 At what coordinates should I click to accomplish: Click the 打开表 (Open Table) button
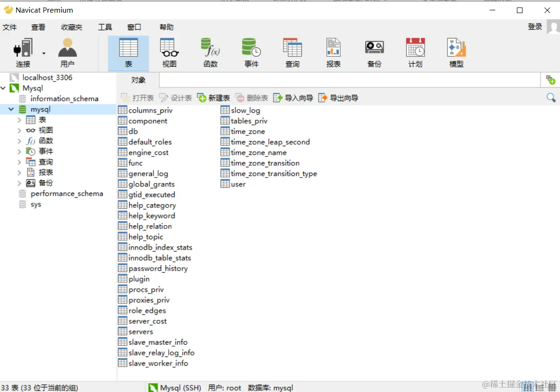point(137,98)
